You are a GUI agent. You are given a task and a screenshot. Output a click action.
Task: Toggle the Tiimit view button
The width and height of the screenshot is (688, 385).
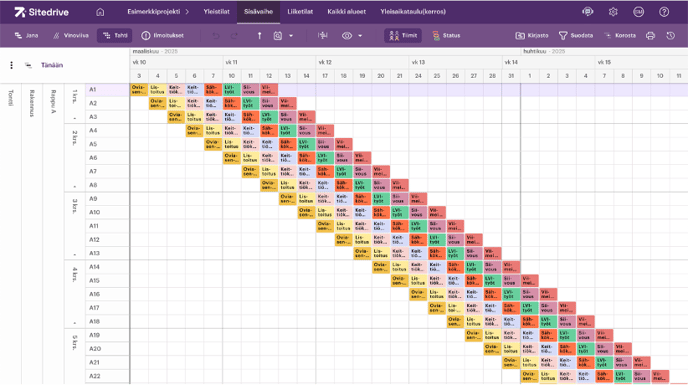click(x=403, y=36)
